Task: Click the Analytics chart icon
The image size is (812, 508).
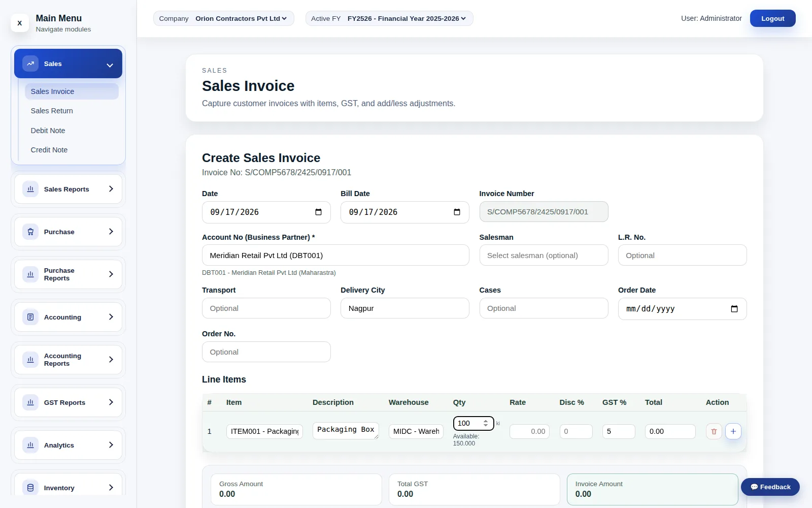Action: 30,445
